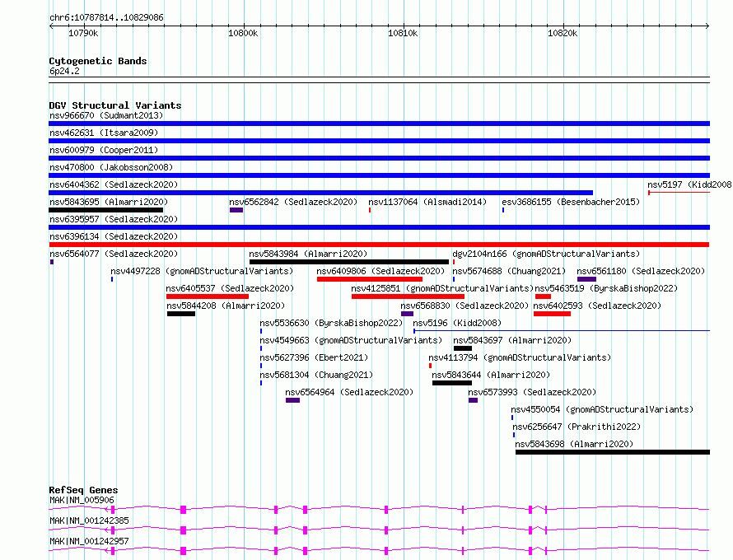Select MAK|NM_001242385 transcript label
This screenshot has width=733, height=560.
point(89,520)
